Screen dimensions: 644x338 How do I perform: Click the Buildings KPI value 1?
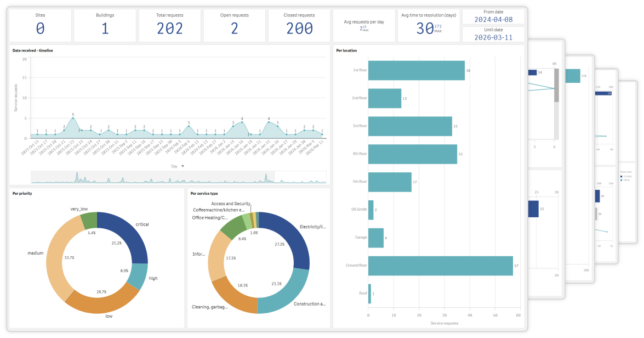pyautogui.click(x=105, y=29)
